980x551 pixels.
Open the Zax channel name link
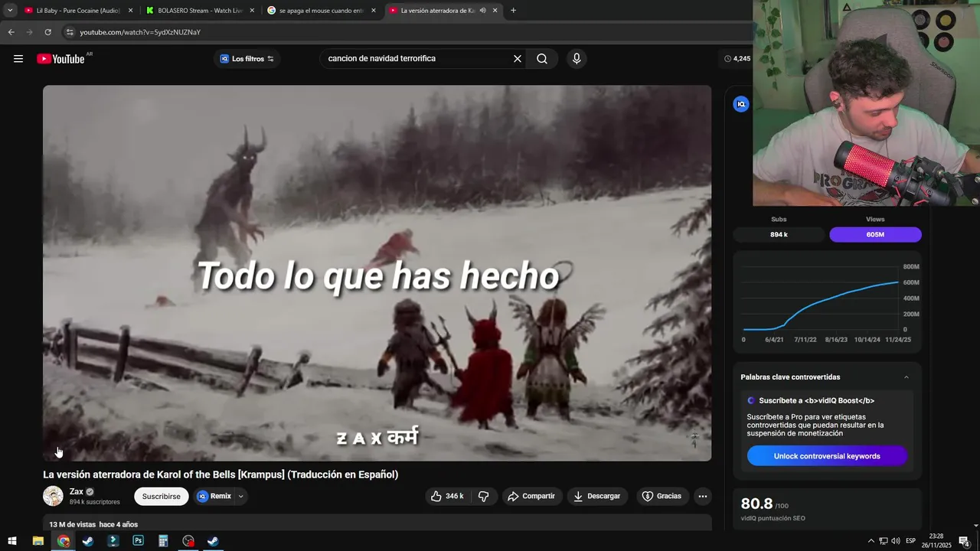(x=76, y=492)
